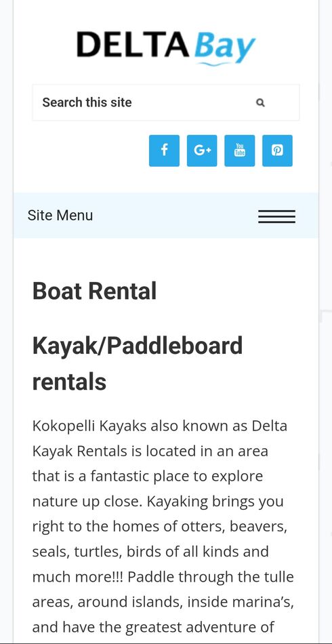332x644 pixels.
Task: Click the blue wave under Bay
Action: pyautogui.click(x=213, y=64)
